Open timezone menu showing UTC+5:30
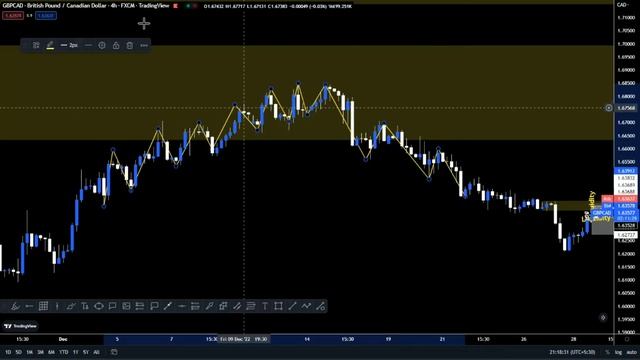The height and width of the screenshot is (360, 640). click(572, 352)
